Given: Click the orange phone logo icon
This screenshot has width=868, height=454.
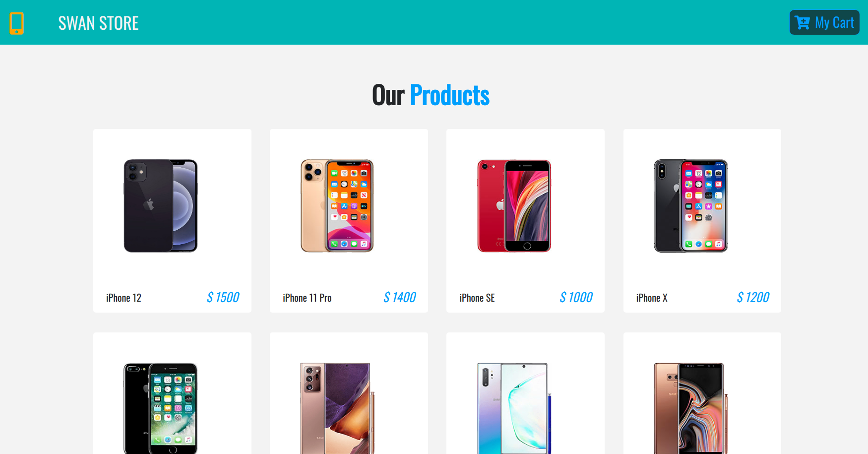Looking at the screenshot, I should (x=16, y=23).
